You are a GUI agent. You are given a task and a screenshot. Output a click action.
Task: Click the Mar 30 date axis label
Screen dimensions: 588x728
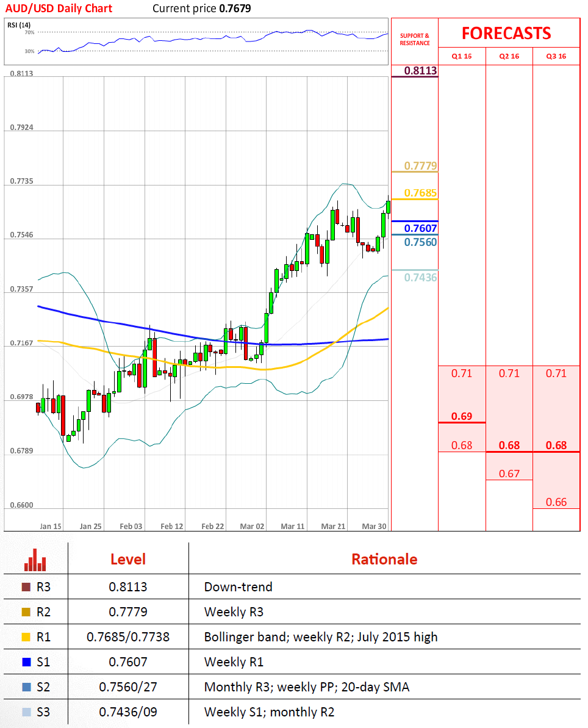(374, 526)
